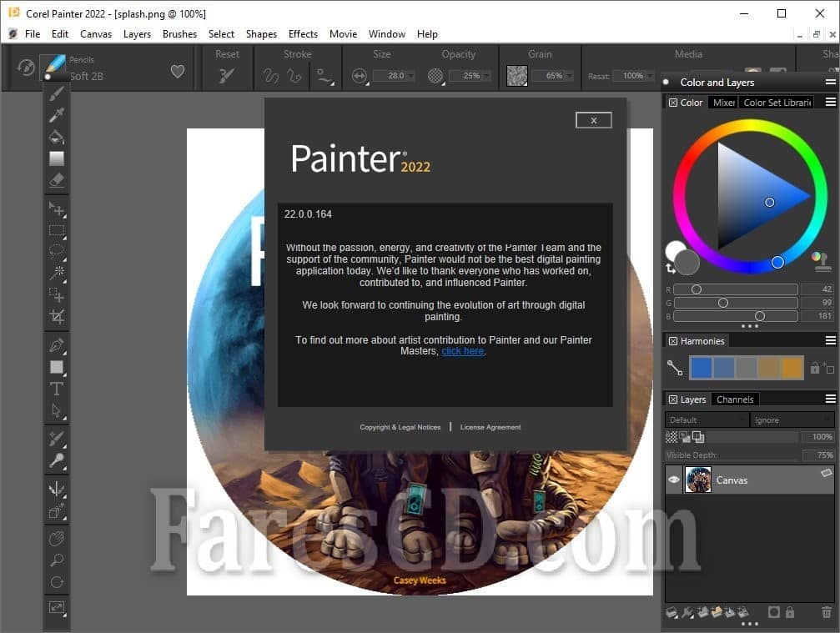The image size is (840, 633).
Task: Swap main and additional color arrows
Action: [x=670, y=269]
